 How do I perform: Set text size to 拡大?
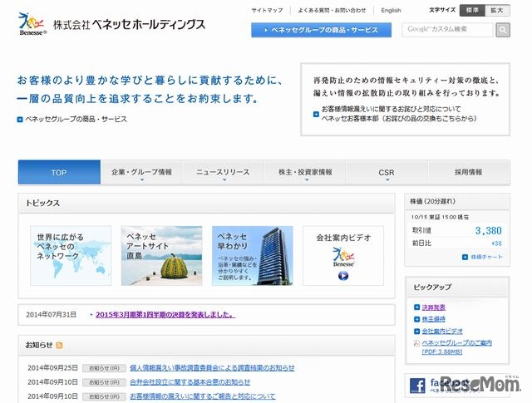point(497,10)
